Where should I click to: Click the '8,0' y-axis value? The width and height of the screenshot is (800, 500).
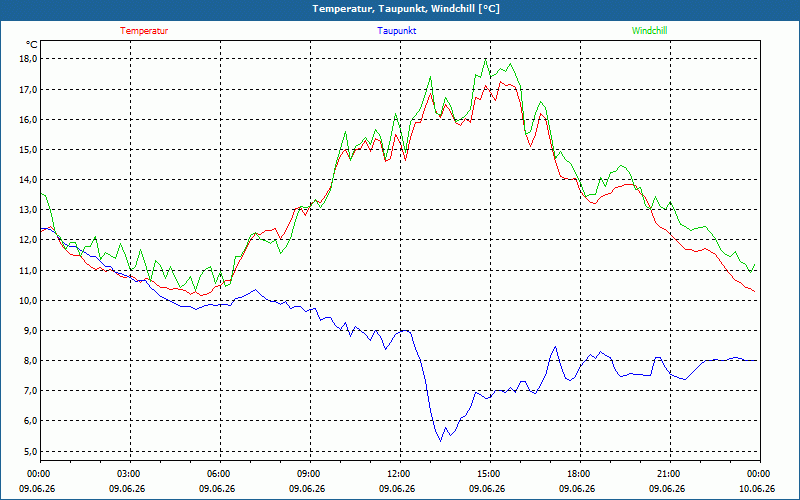point(31,361)
